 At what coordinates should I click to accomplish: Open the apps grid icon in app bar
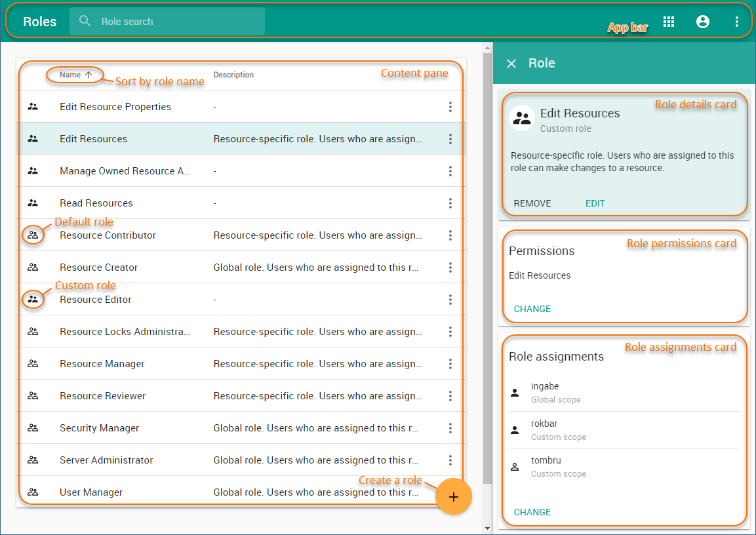668,22
